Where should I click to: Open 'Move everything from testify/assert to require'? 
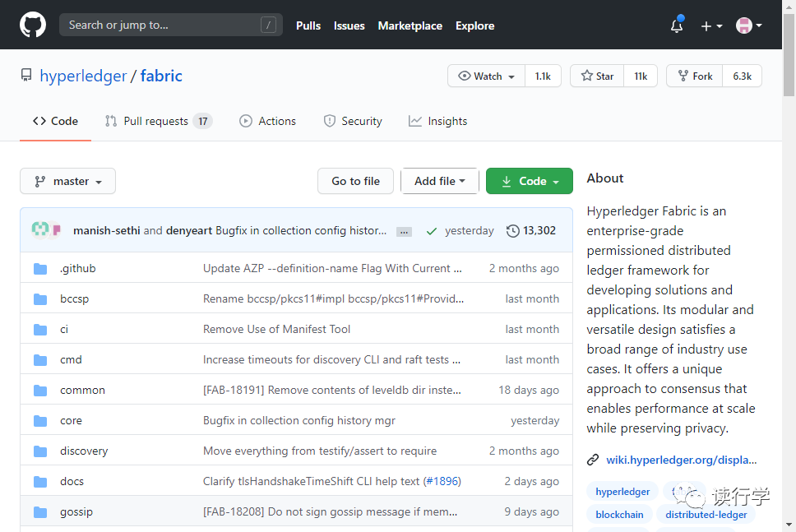320,451
